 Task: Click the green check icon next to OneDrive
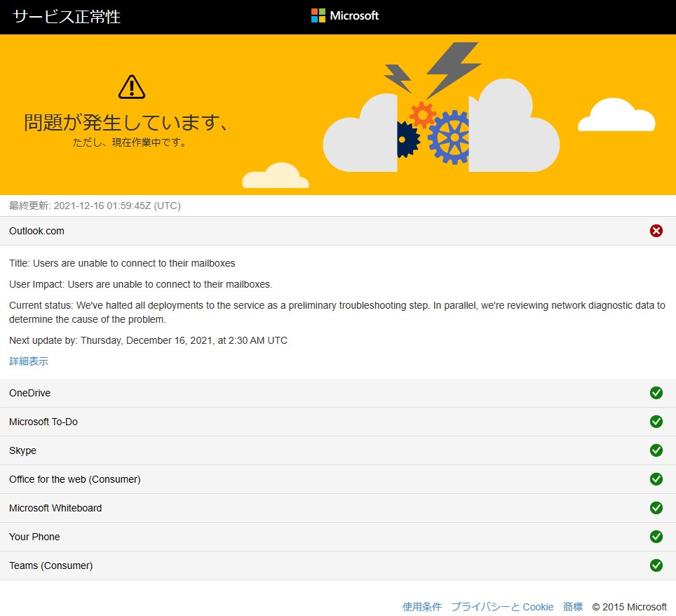[x=656, y=393]
